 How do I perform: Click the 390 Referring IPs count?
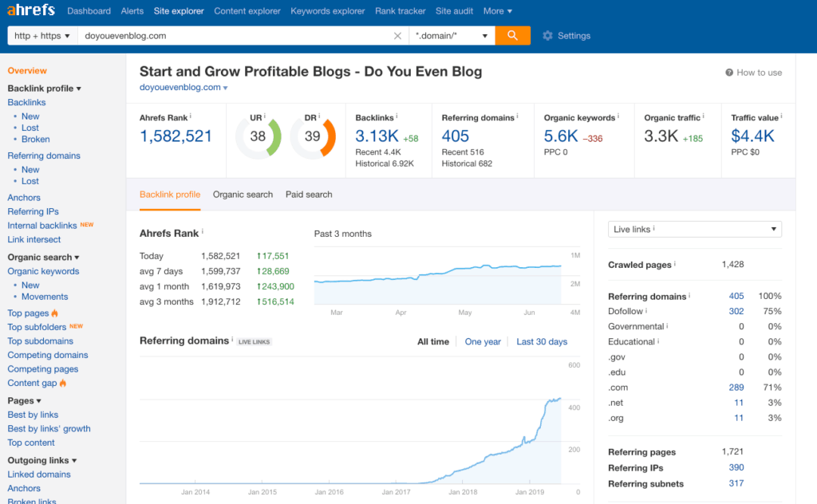(x=736, y=467)
